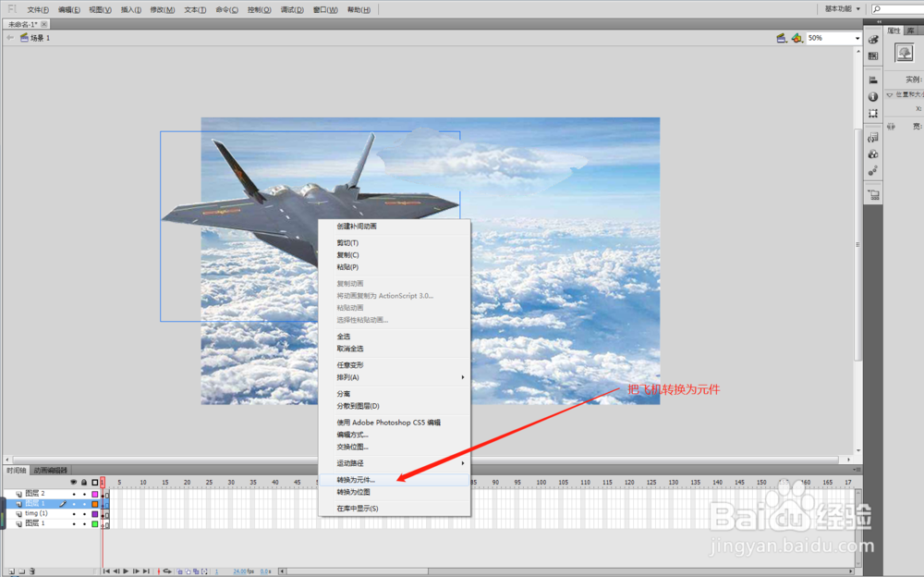Image resolution: width=924 pixels, height=577 pixels.
Task: Toggle lock dot of highlighted 图层 1 layer
Action: click(84, 504)
